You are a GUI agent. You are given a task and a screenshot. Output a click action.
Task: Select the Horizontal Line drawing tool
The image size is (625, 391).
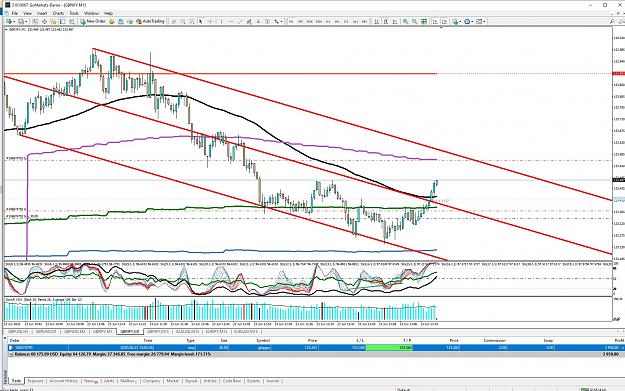pyautogui.click(x=231, y=22)
